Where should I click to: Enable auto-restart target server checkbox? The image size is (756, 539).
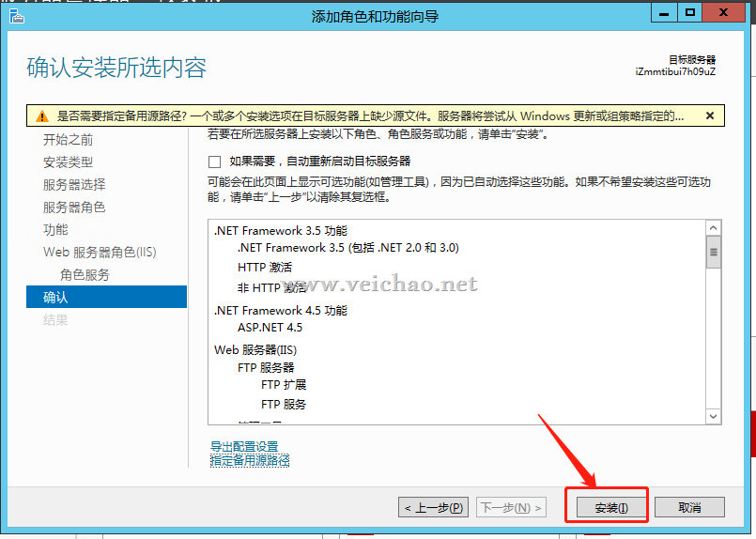214,162
